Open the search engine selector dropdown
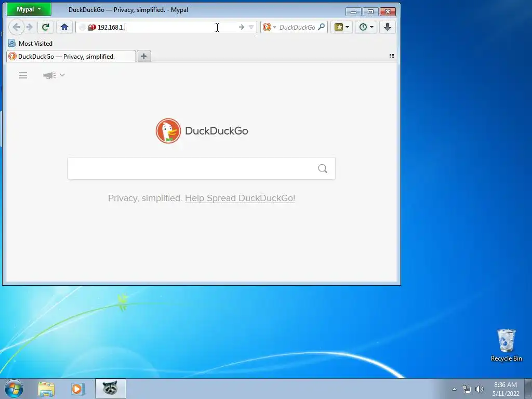The image size is (532, 399). coord(270,27)
